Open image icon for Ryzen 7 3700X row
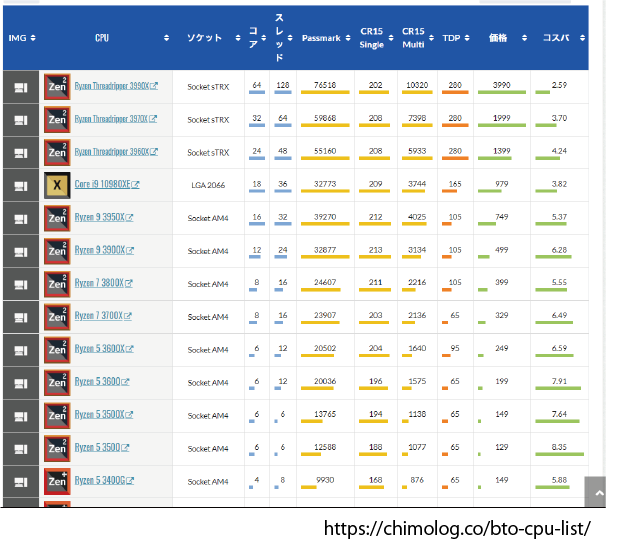Viewport: 640px width, 548px height. [x=21, y=318]
